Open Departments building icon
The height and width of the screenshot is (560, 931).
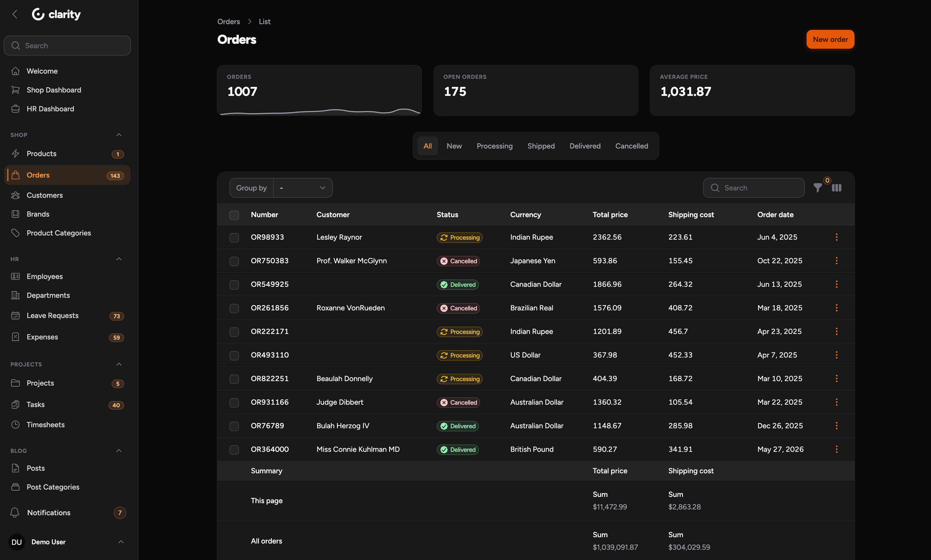pyautogui.click(x=15, y=295)
